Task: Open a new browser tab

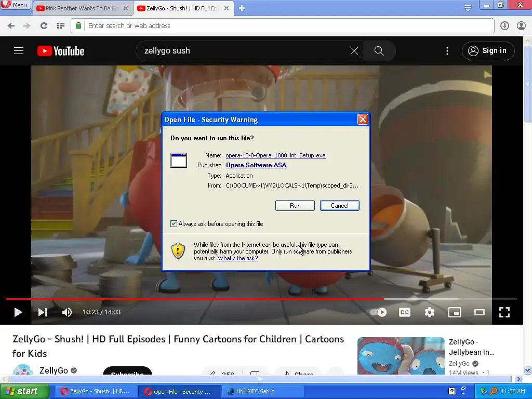Action: pyautogui.click(x=242, y=8)
